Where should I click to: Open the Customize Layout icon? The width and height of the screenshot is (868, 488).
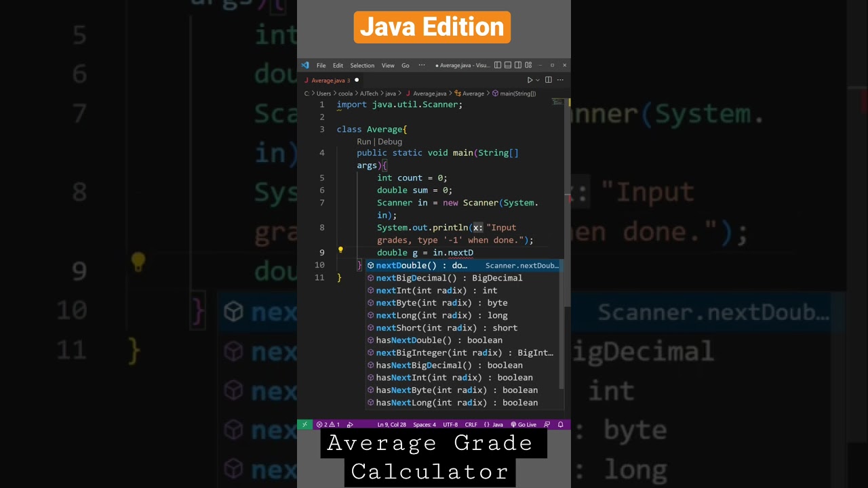(528, 66)
